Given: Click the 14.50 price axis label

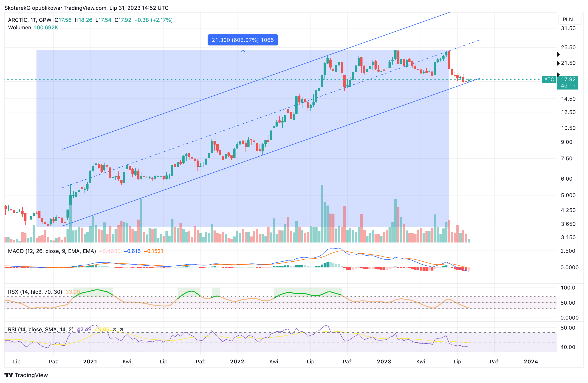Looking at the screenshot, I should [568, 99].
